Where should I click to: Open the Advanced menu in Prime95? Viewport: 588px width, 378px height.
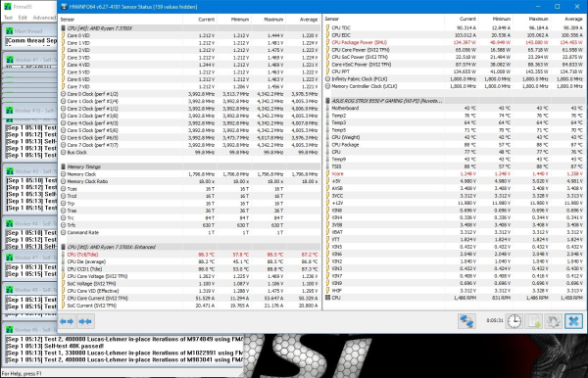44,18
